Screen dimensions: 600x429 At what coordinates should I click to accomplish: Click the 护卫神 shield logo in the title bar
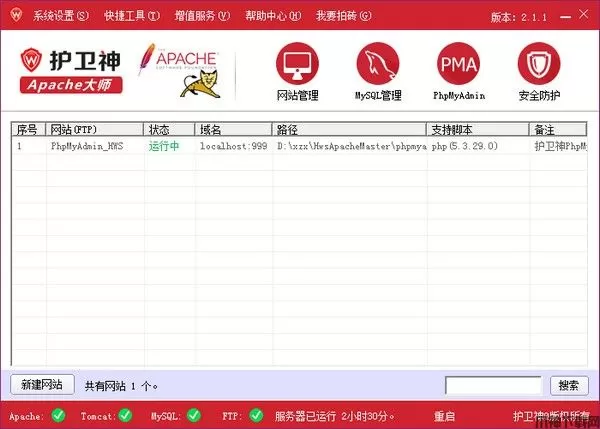[16, 15]
